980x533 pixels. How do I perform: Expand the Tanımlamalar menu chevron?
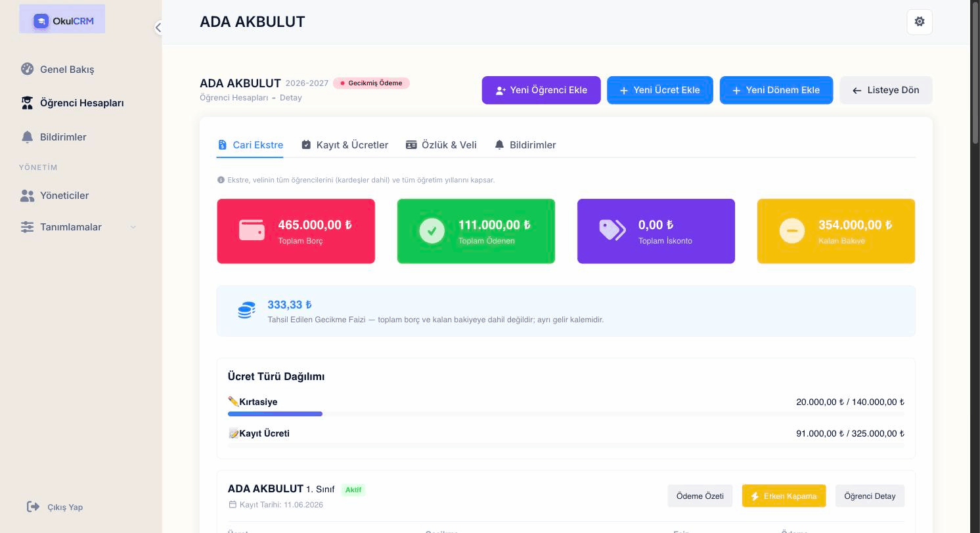pos(133,227)
